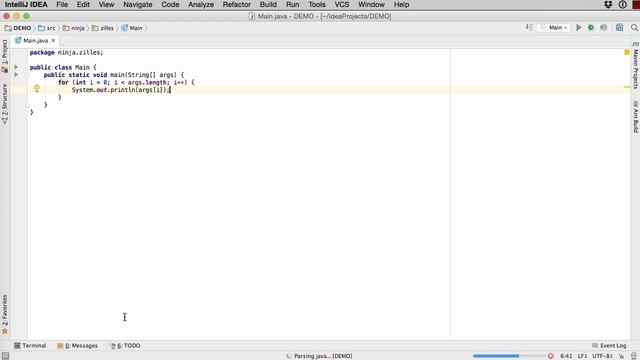The height and width of the screenshot is (360, 640).
Task: Click ninja package in navigation breadcrumb
Action: tap(73, 28)
